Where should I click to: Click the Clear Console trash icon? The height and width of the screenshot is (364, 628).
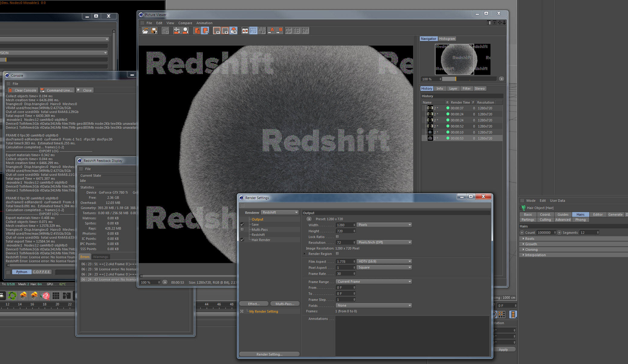point(10,90)
